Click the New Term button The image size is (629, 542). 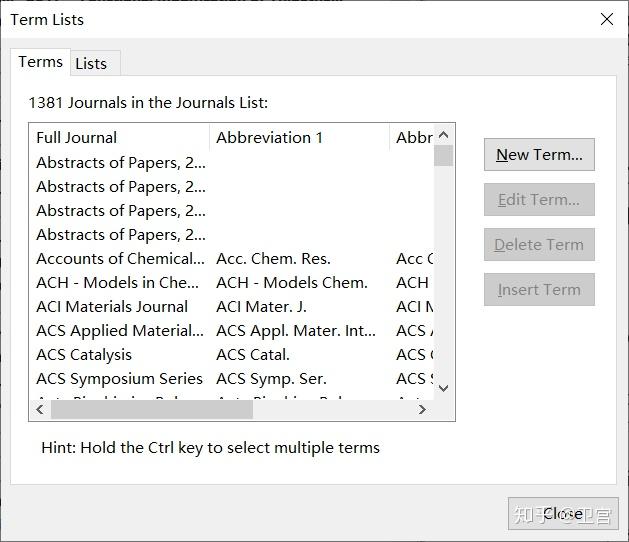(x=539, y=155)
